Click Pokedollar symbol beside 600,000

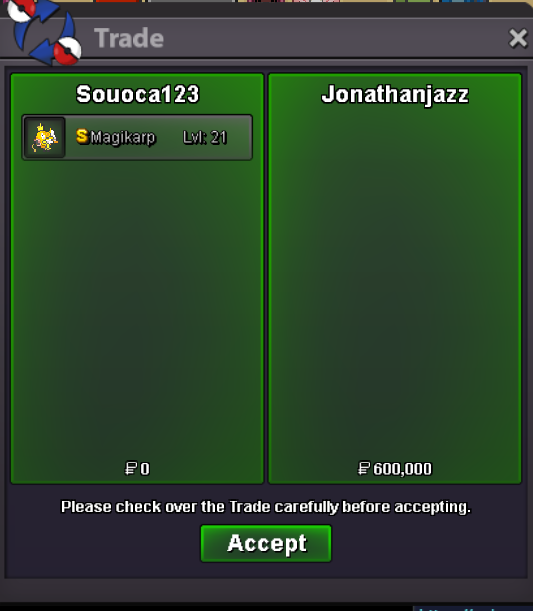[x=364, y=469]
